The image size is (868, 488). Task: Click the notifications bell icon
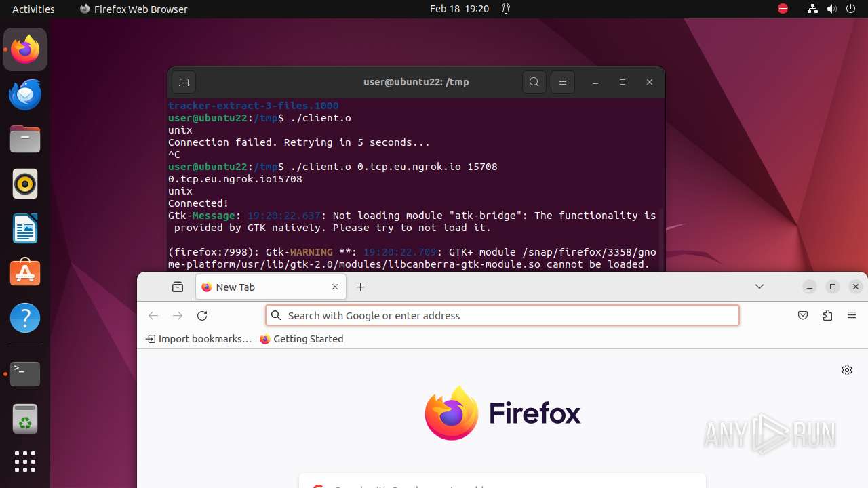pyautogui.click(x=506, y=9)
